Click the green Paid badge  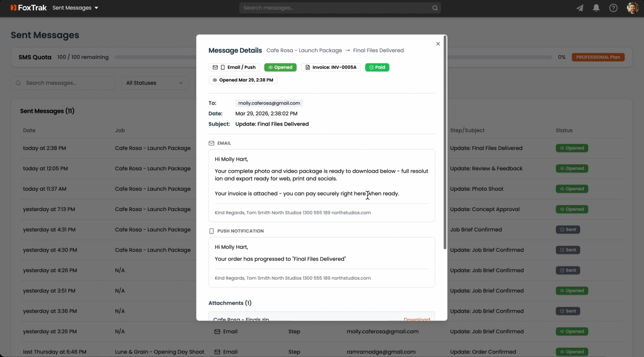377,67
